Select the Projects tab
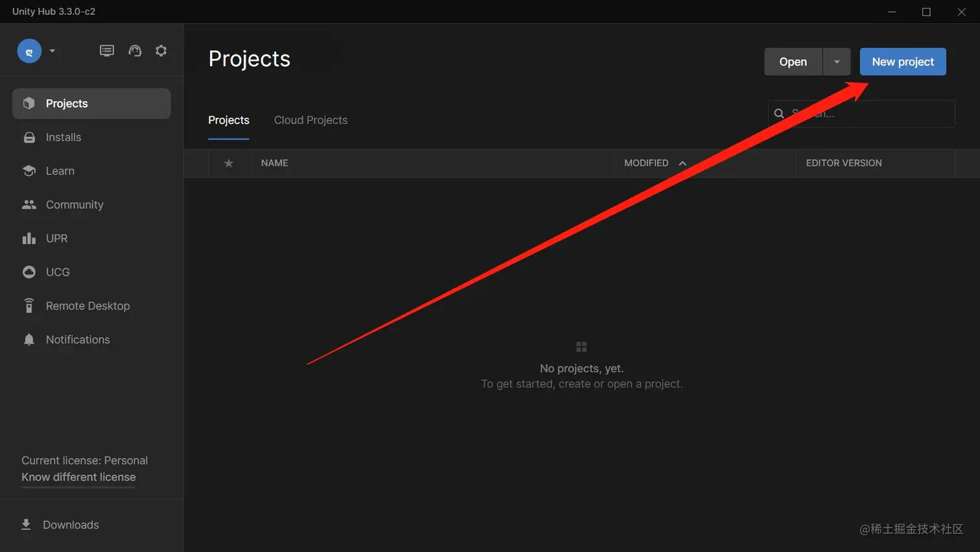 tap(228, 120)
